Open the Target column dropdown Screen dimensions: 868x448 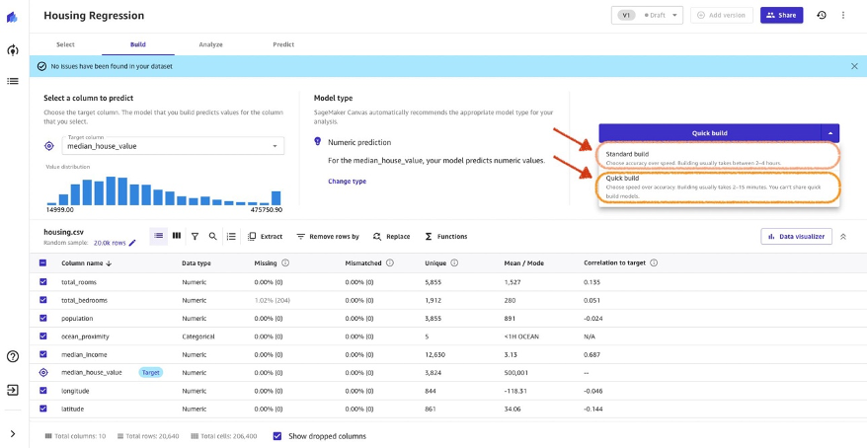click(173, 146)
